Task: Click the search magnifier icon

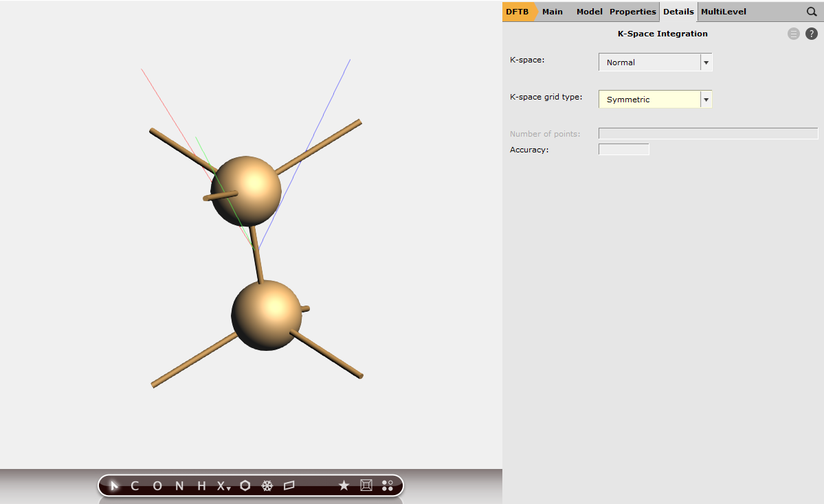Action: pos(812,12)
